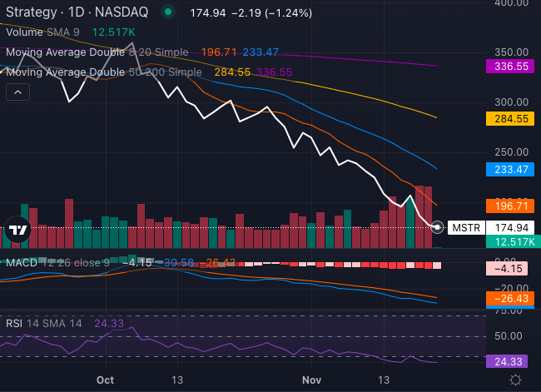Select the Strategy 1D NASDAQ title
Screen dimensions: 541x392
77,13
